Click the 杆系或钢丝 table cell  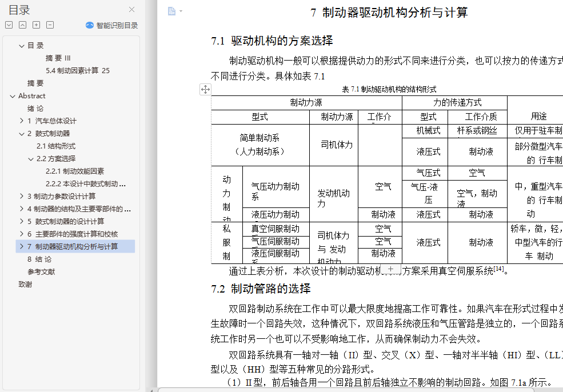[477, 131]
